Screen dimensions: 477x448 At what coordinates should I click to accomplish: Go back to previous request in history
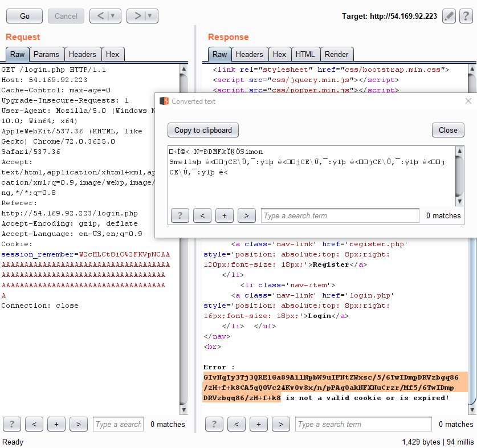pyautogui.click(x=101, y=16)
